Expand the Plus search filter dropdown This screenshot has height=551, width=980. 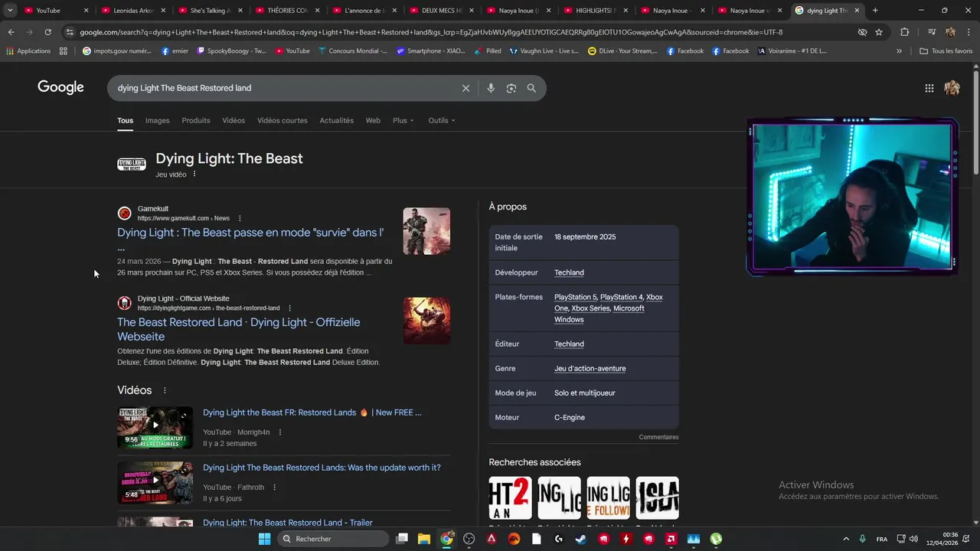point(403,120)
